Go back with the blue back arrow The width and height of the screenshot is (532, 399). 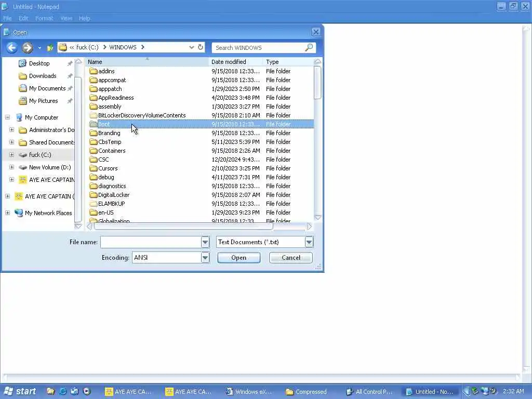click(11, 48)
